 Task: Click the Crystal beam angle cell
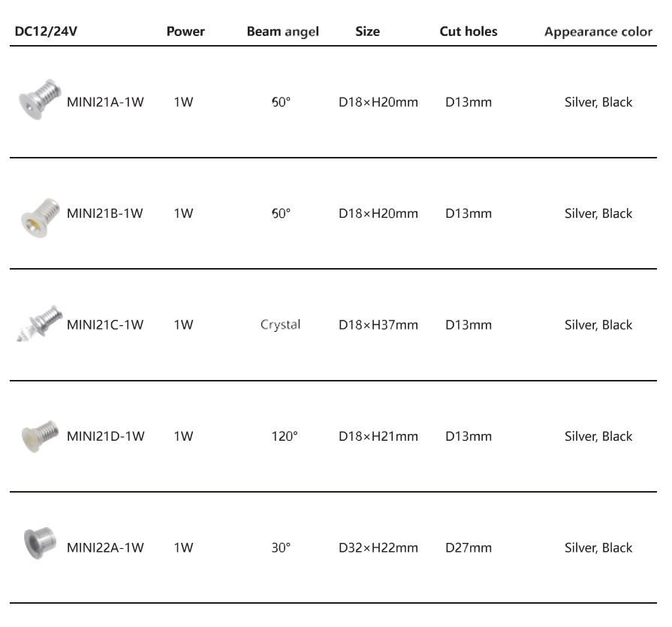click(x=280, y=325)
